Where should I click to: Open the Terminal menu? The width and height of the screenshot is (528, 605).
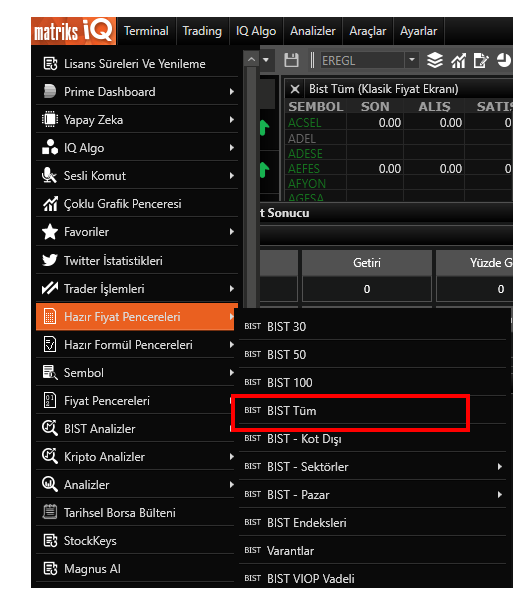(x=146, y=31)
